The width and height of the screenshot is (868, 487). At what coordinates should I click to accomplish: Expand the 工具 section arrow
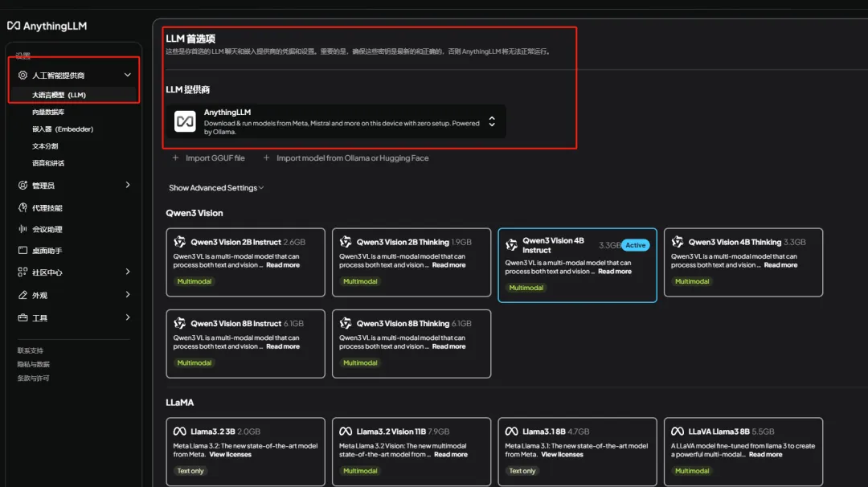pyautogui.click(x=128, y=317)
